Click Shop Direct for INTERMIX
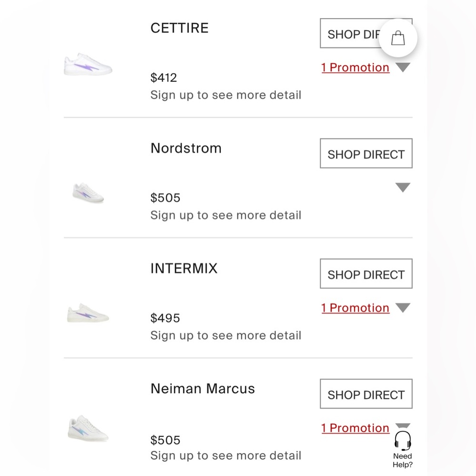 366,274
